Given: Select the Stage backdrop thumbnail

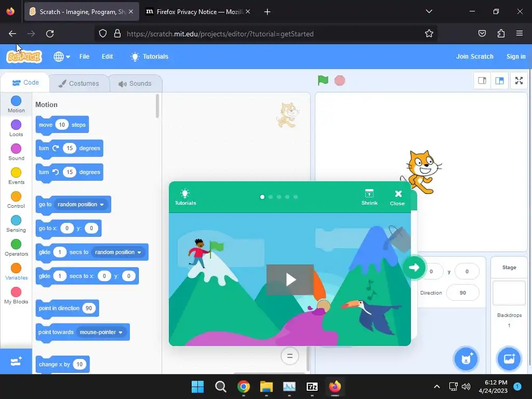Looking at the screenshot, I should point(509,293).
